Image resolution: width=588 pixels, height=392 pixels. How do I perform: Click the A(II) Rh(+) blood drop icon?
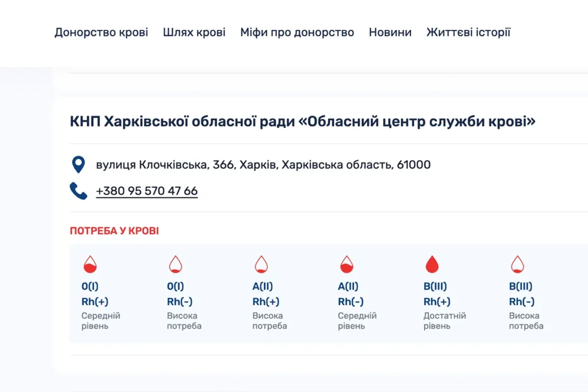261,265
